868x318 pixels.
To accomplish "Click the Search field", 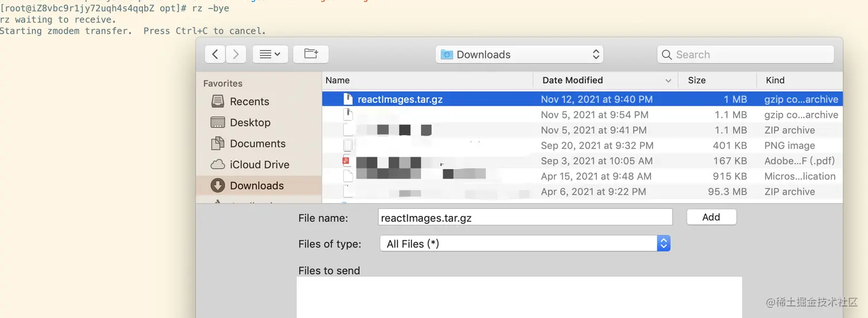I will (745, 55).
